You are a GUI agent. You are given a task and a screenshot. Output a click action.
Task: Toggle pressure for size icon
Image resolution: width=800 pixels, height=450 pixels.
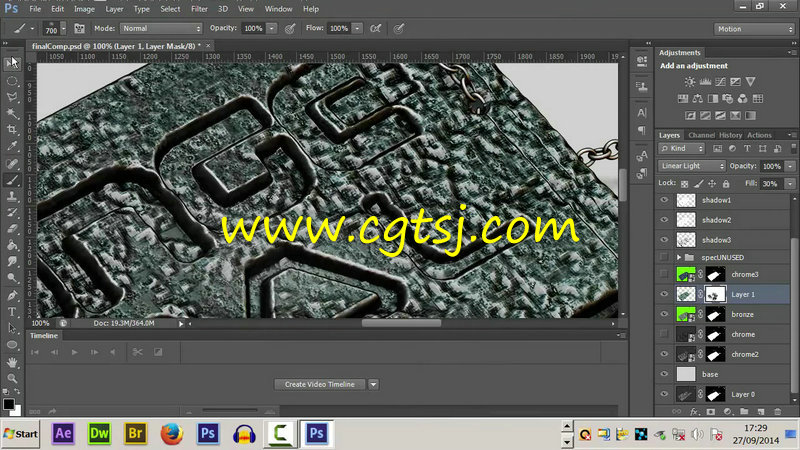399,29
